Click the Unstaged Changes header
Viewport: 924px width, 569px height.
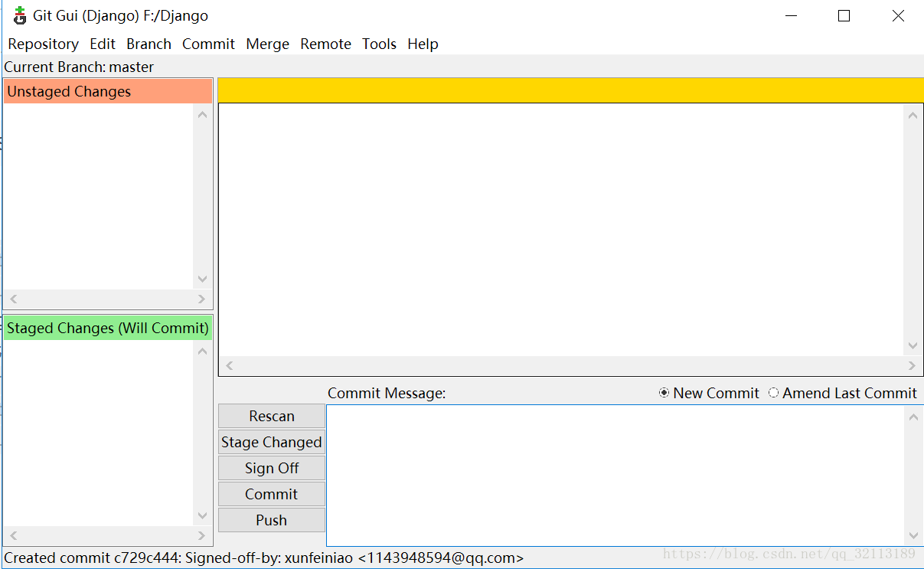click(107, 91)
